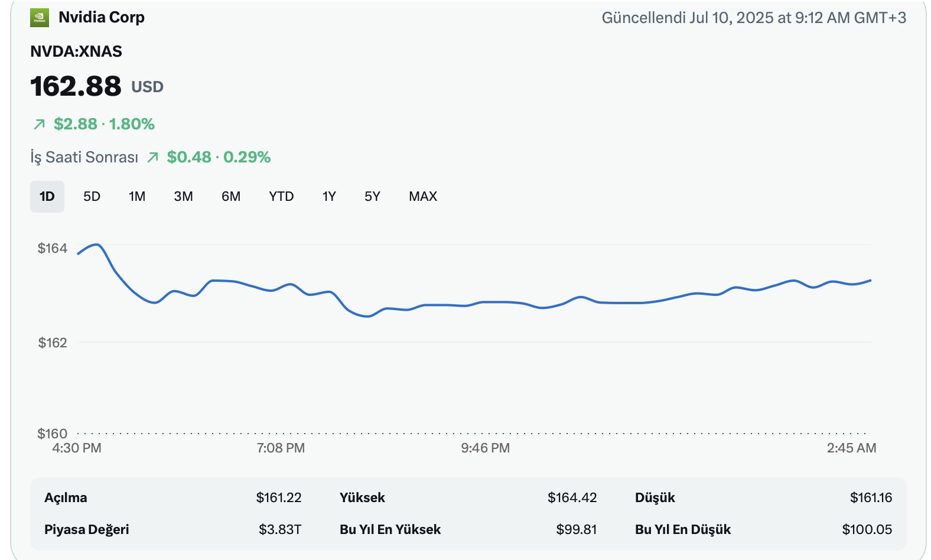This screenshot has height=560, width=931.
Task: Show the 1M chart range
Action: coord(137,197)
